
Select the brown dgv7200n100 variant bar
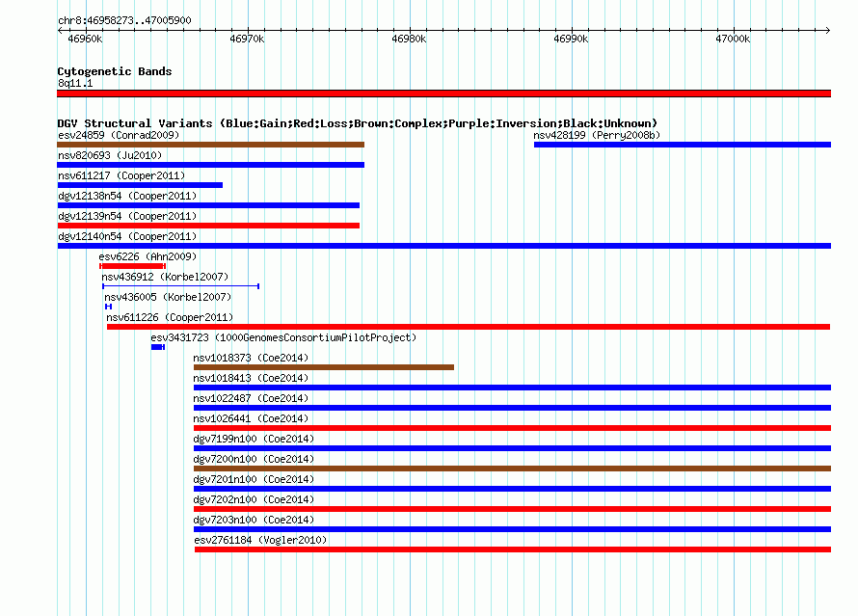coord(512,469)
